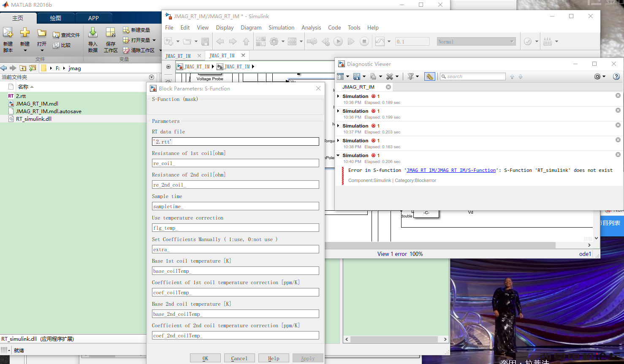The width and height of the screenshot is (624, 364).
Task: Click the Simulink Up to Parent arrow
Action: pyautogui.click(x=246, y=41)
